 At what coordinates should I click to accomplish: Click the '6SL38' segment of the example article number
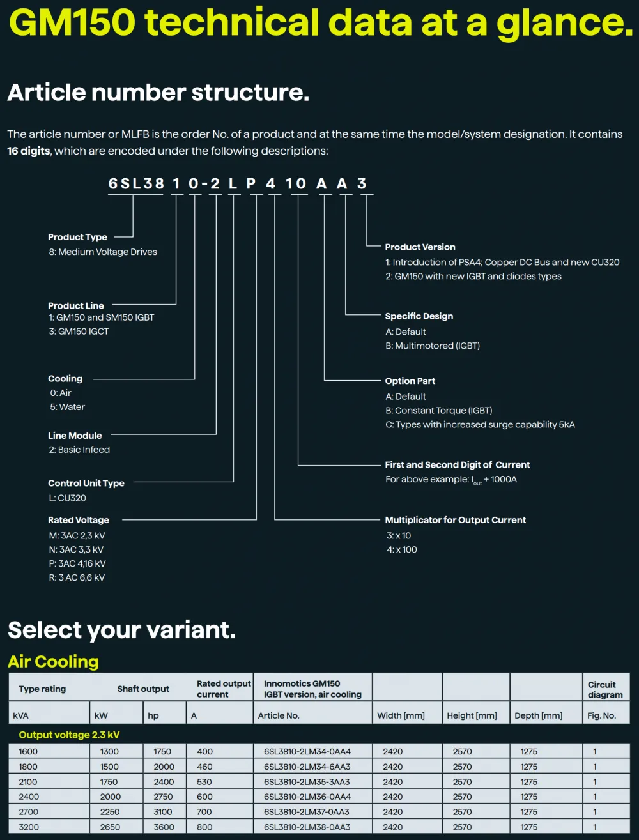[x=136, y=184]
